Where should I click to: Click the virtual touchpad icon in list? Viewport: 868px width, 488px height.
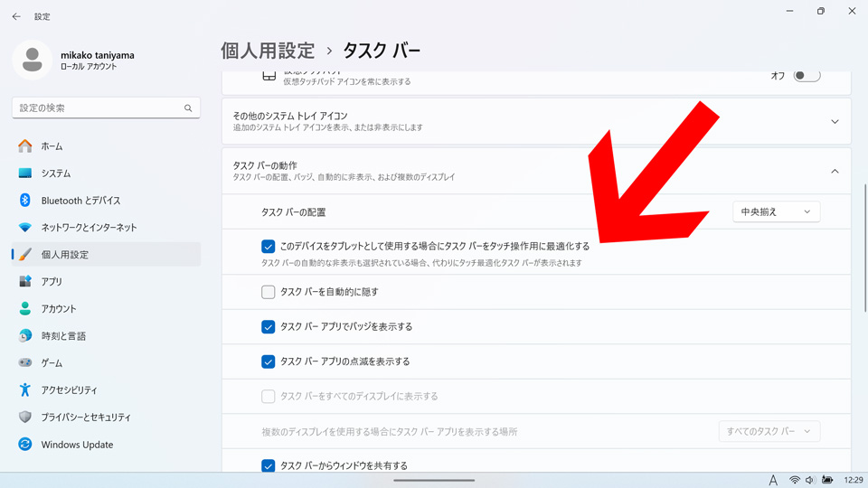pos(269,76)
